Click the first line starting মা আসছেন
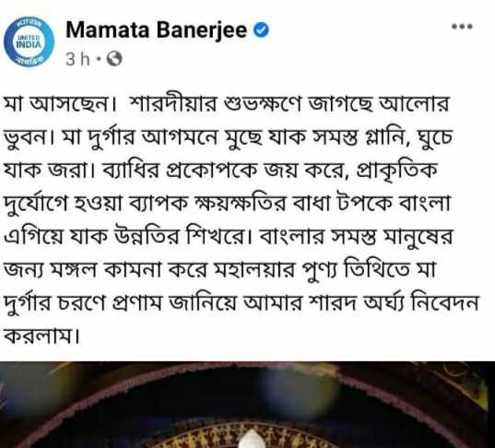The height and width of the screenshot is (448, 495). [227, 104]
